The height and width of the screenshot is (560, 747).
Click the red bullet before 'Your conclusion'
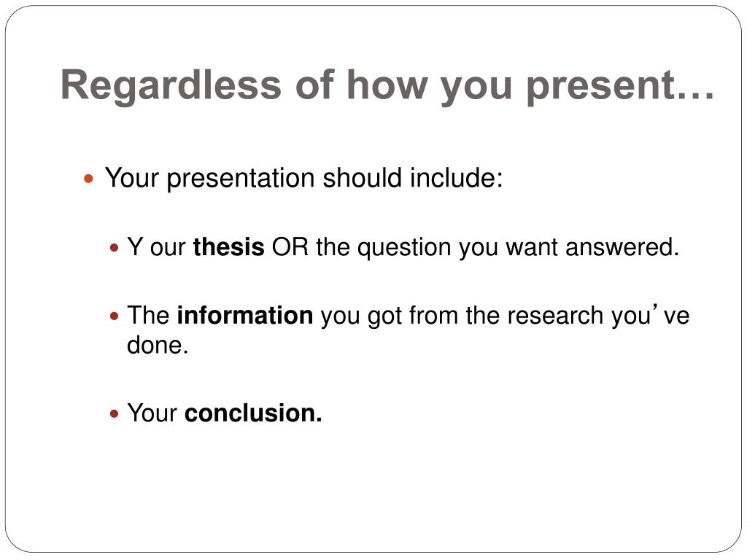coord(114,413)
